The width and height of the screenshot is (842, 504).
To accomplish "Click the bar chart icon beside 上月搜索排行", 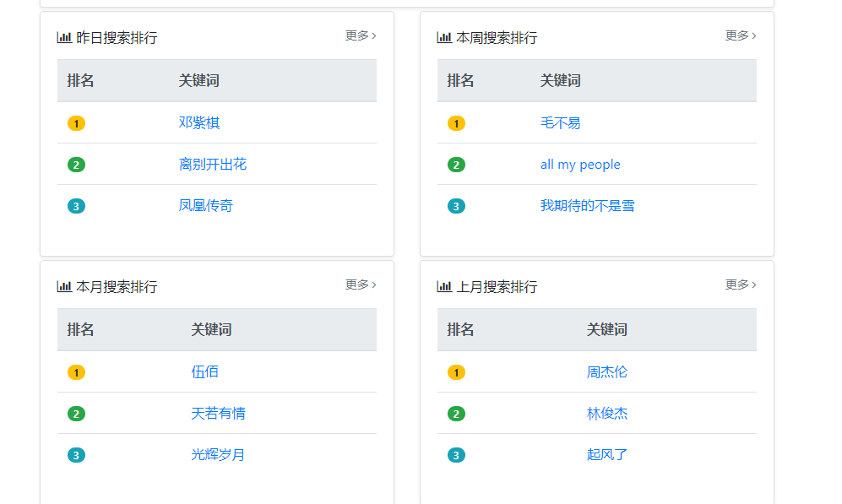I will pos(444,286).
